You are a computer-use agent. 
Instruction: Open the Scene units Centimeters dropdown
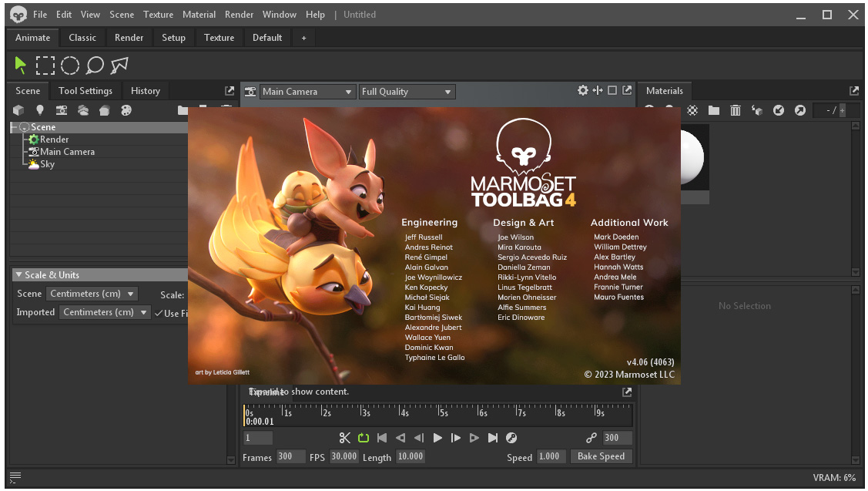[x=92, y=293]
